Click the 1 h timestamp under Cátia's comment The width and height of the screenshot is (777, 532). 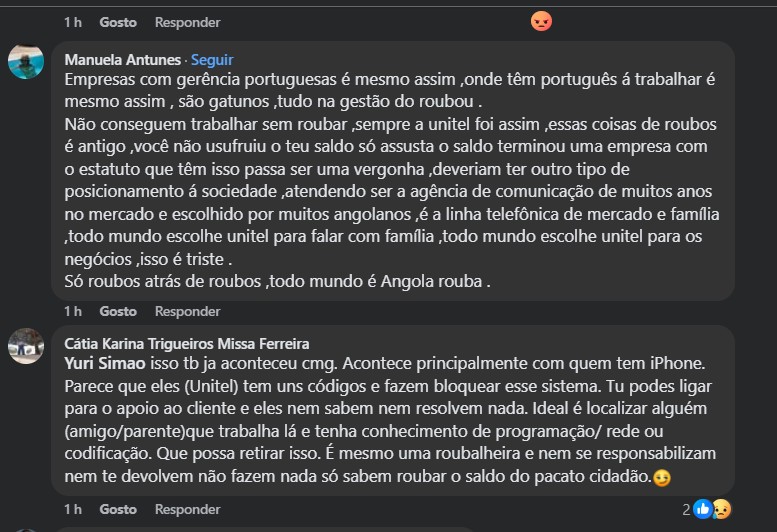[x=72, y=509]
